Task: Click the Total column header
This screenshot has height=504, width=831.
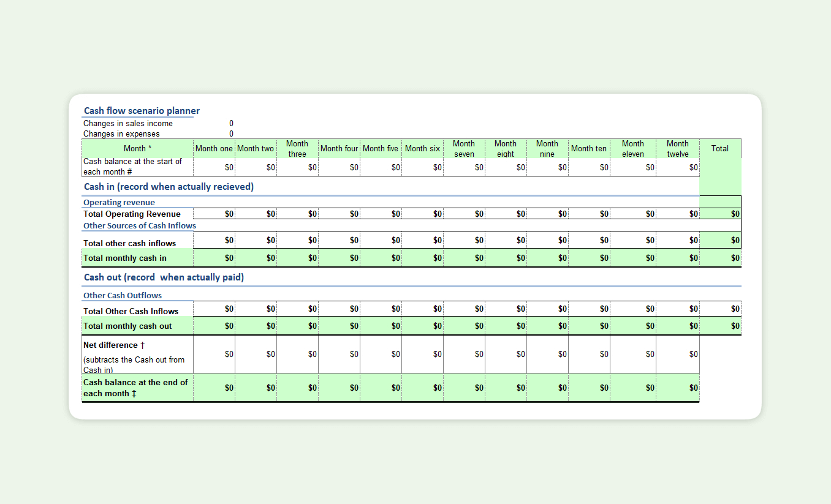Action: (719, 149)
